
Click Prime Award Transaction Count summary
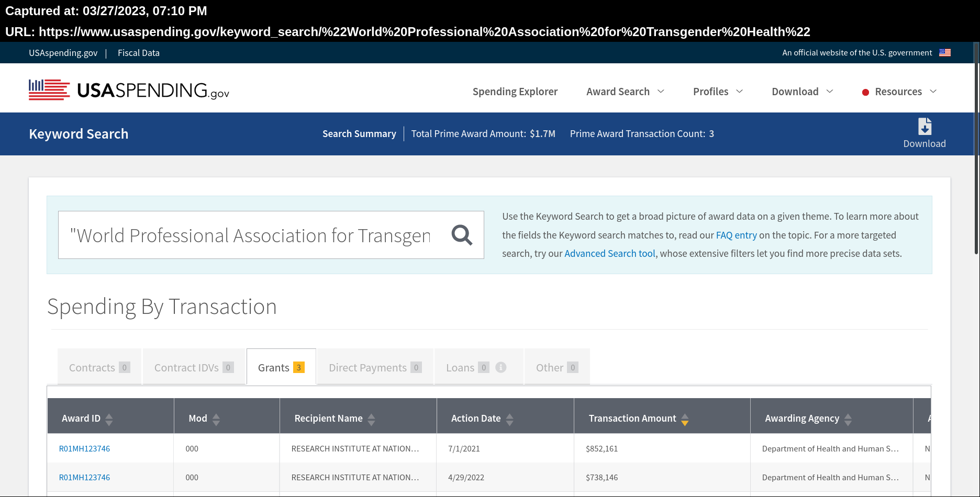point(642,134)
